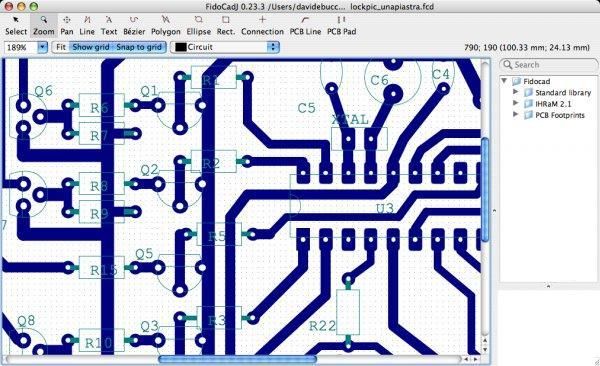Select the Ellipse tool
The width and height of the screenshot is (600, 366).
tap(199, 26)
